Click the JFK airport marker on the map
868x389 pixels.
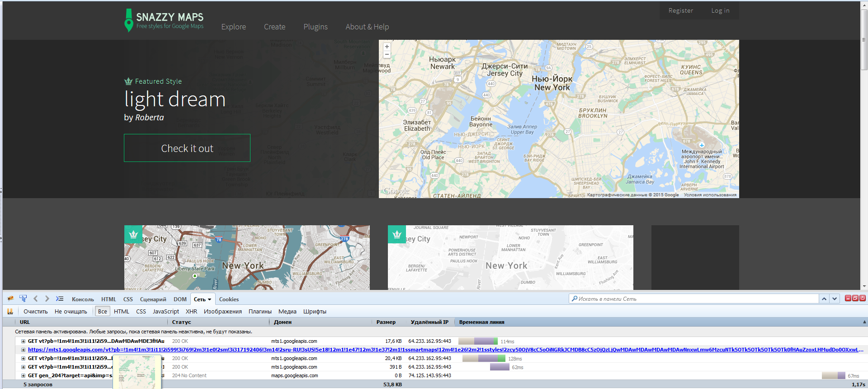click(x=702, y=145)
